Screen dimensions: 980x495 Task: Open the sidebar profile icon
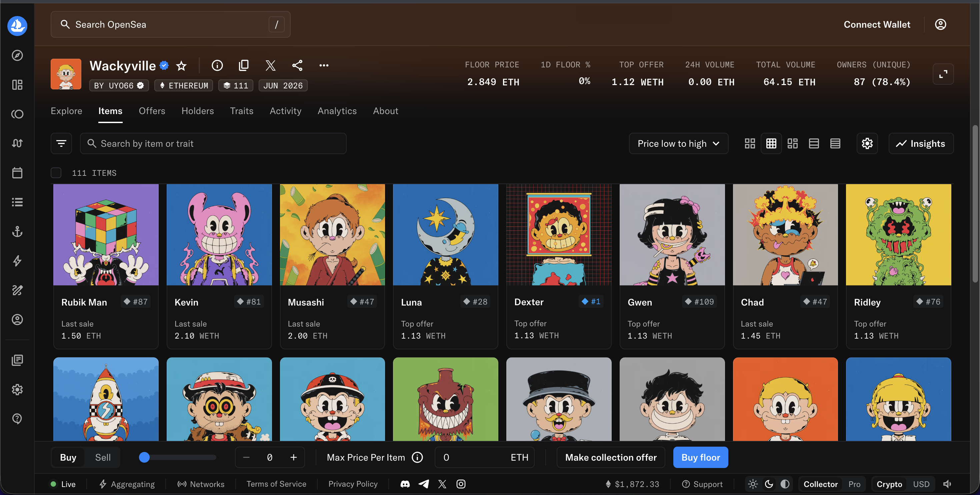17,320
